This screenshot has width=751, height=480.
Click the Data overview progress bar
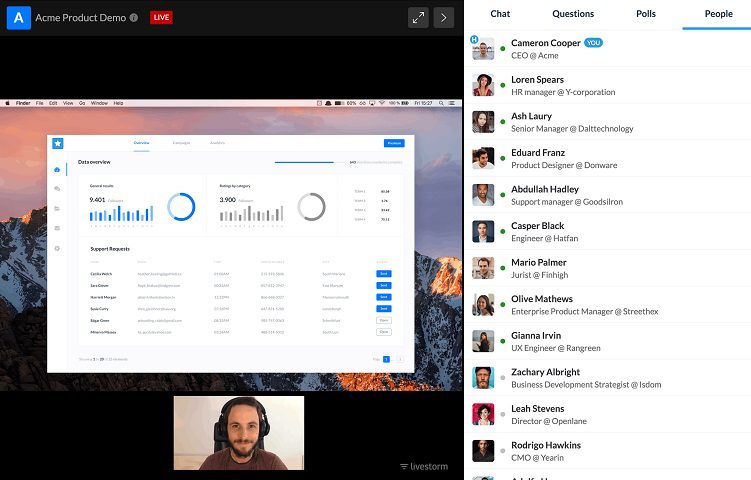click(x=309, y=162)
